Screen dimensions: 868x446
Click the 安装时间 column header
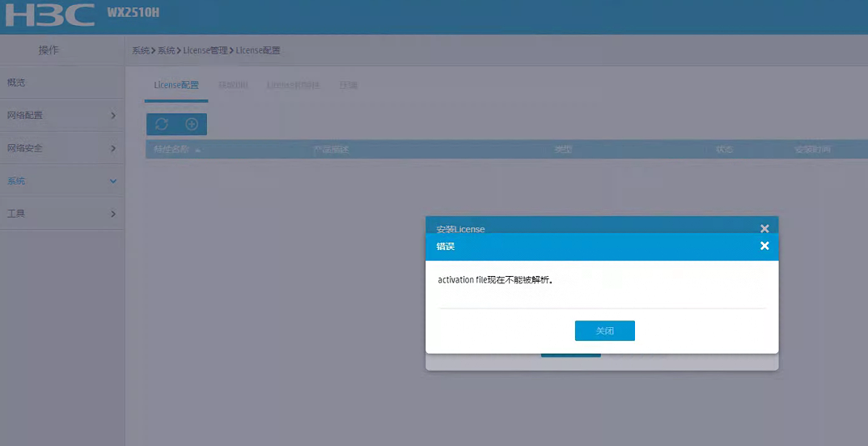pyautogui.click(x=813, y=150)
